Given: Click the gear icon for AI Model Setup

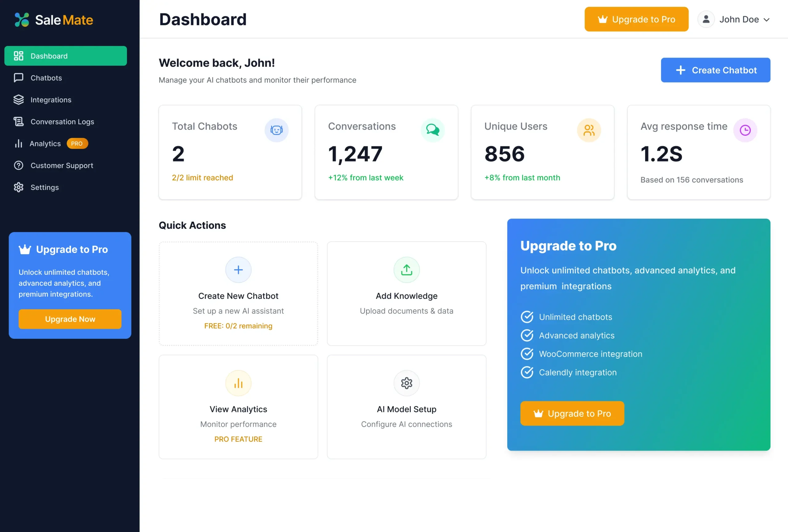Looking at the screenshot, I should pos(407,383).
